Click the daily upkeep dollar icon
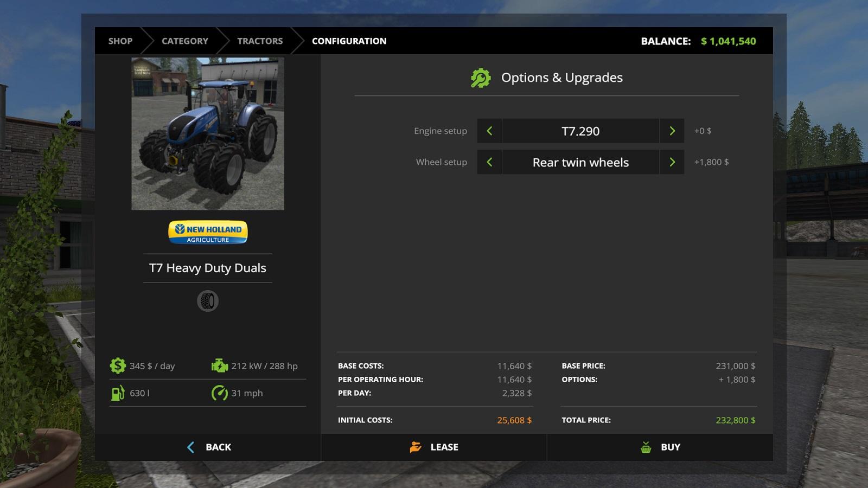This screenshot has height=488, width=868. 118,366
